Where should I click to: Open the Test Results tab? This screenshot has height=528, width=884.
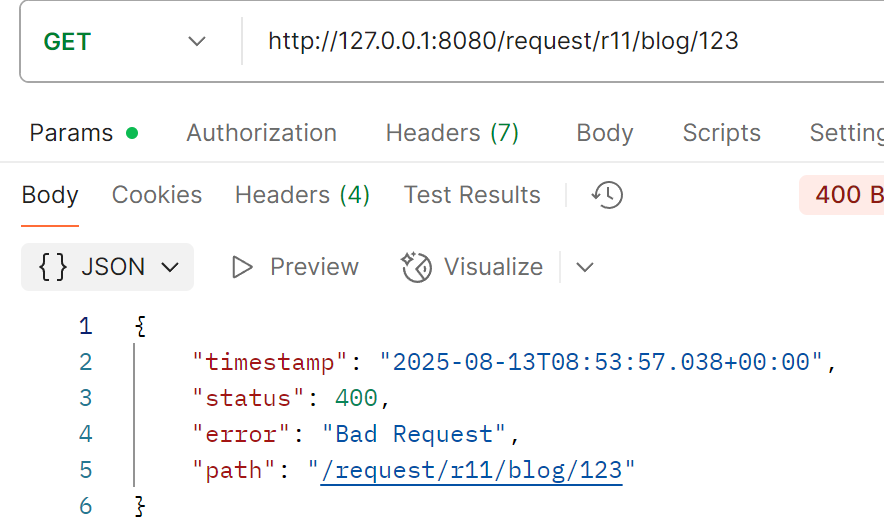(x=472, y=195)
